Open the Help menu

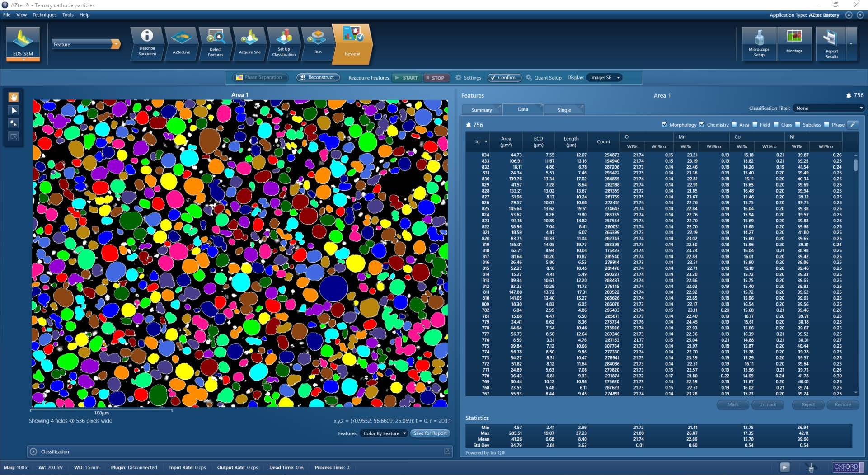pos(84,15)
